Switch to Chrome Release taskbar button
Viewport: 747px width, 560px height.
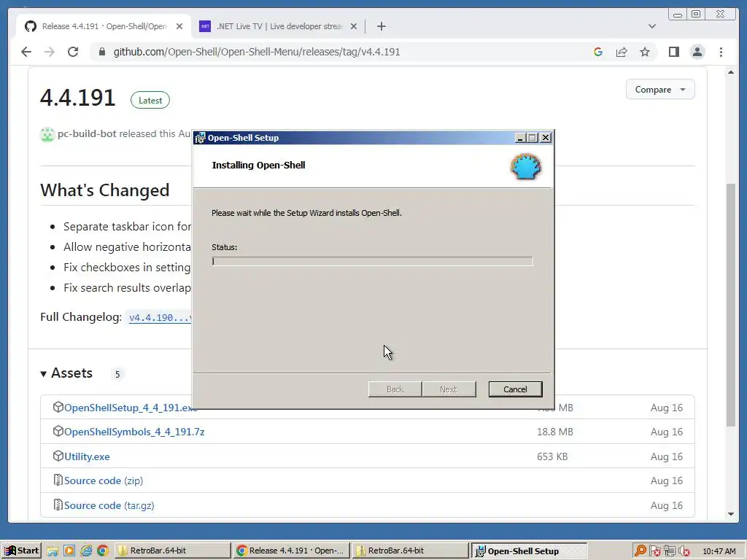pyautogui.click(x=291, y=551)
